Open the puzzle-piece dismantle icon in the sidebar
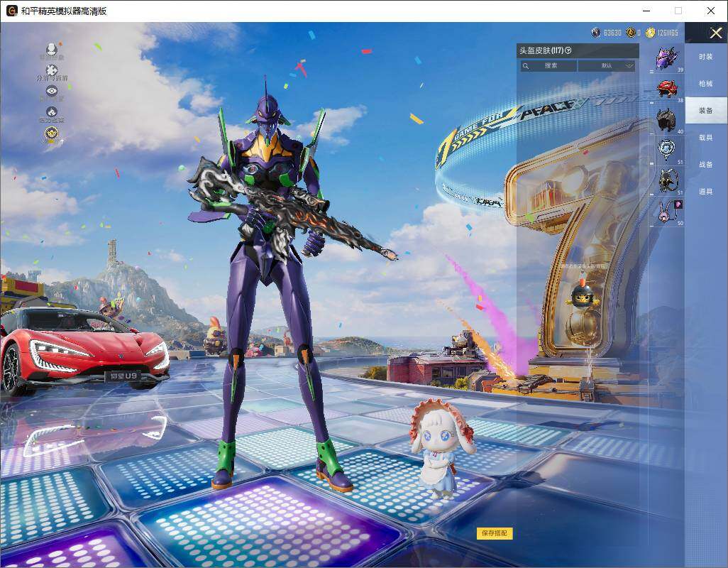The image size is (728, 568). click(x=51, y=70)
